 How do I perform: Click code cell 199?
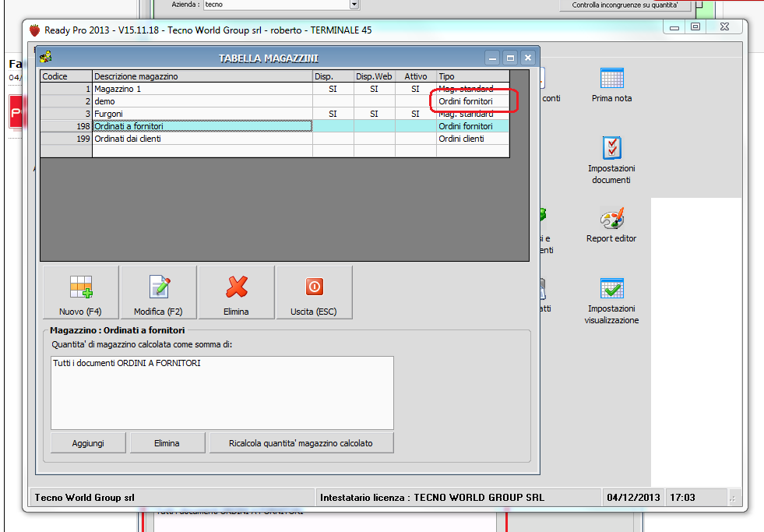pos(66,139)
